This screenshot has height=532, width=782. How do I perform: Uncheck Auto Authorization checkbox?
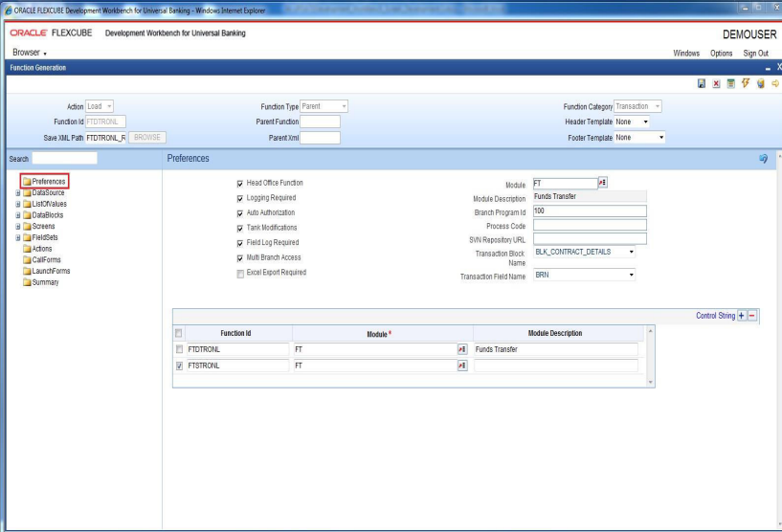point(240,213)
